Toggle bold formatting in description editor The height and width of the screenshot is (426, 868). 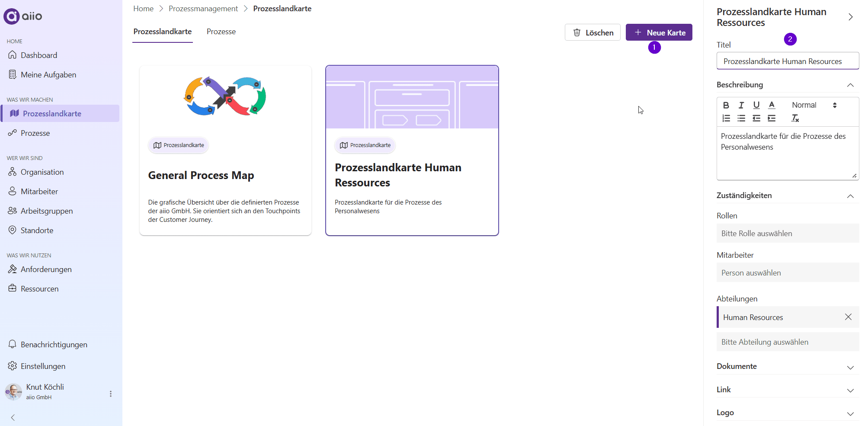tap(726, 105)
